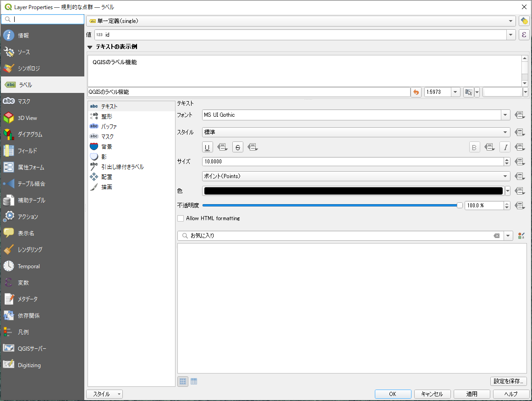Screen dimensions: 532x401
Task: Select 背景 (Background) in the label settings list
Action: tap(132, 146)
